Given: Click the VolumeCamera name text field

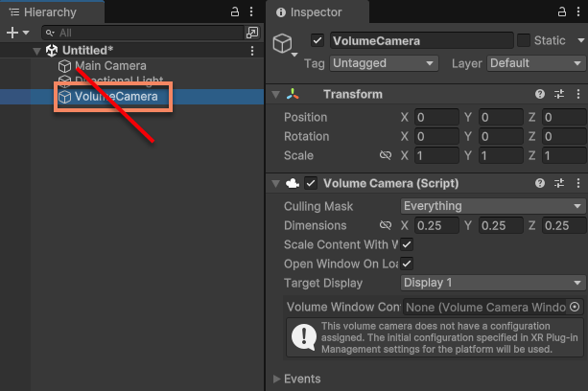Looking at the screenshot, I should tap(420, 41).
